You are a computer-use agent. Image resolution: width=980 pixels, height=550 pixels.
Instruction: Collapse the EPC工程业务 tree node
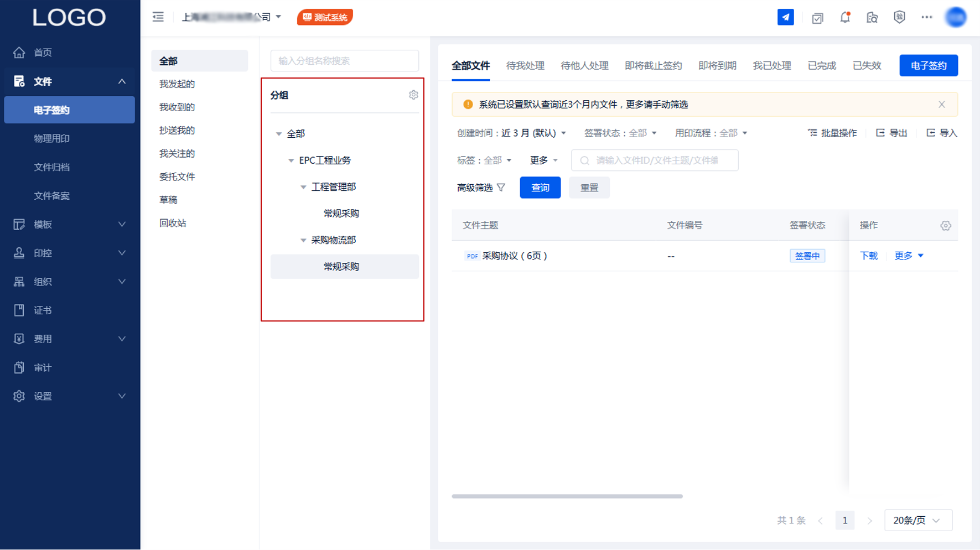point(291,160)
